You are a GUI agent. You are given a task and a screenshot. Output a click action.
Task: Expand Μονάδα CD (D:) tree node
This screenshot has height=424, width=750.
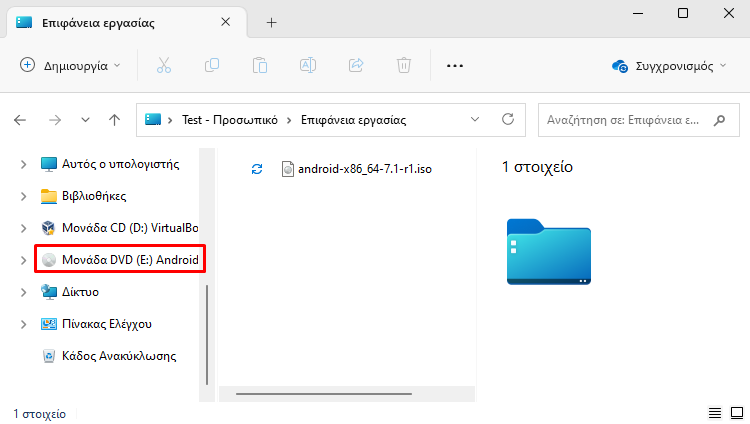point(23,228)
